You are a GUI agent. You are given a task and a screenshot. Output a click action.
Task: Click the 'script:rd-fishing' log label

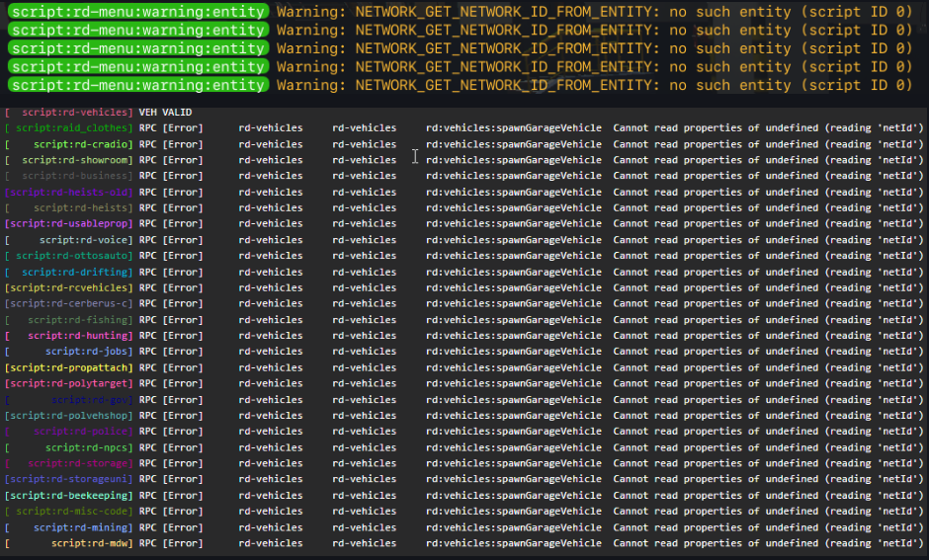[69, 320]
